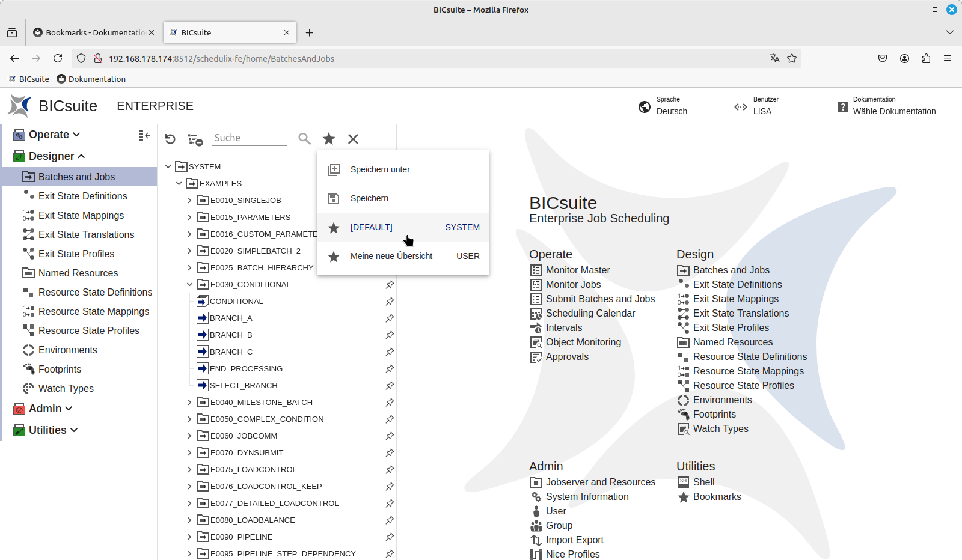
Task: Collapse the E0030_CONDITIONAL tree node
Action: click(x=189, y=284)
